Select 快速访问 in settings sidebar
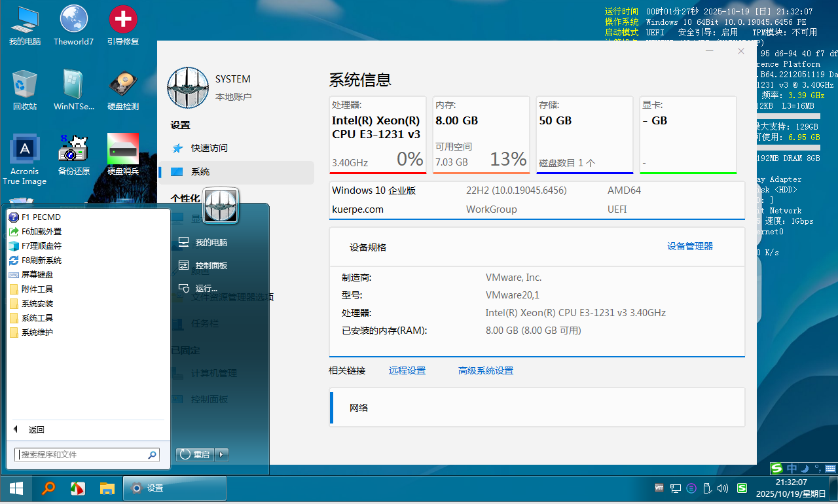This screenshot has height=504, width=838. click(x=209, y=148)
